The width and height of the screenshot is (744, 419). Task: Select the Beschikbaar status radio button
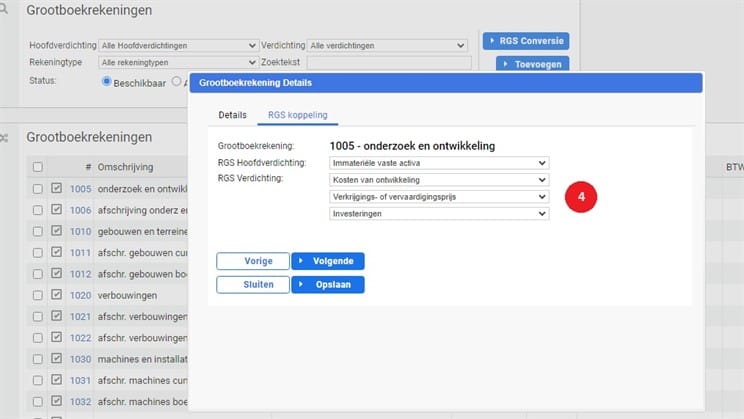pos(106,82)
